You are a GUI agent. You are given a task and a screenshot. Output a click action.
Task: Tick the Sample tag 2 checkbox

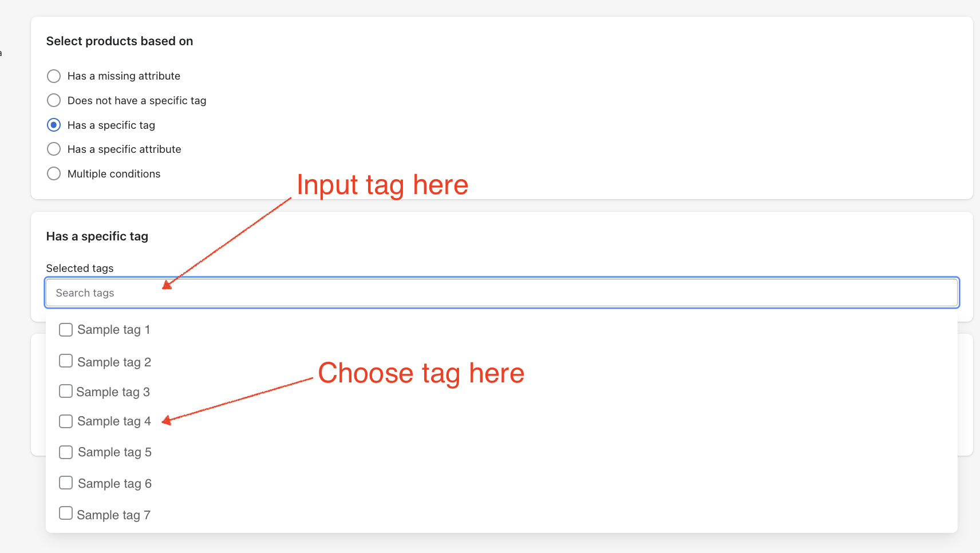point(66,361)
